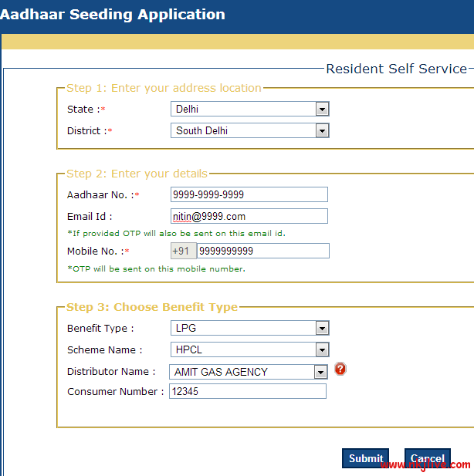Click the note 'OTP will be sent on this mobile number'
Viewport: 474px width, 476px height.
[x=156, y=269]
